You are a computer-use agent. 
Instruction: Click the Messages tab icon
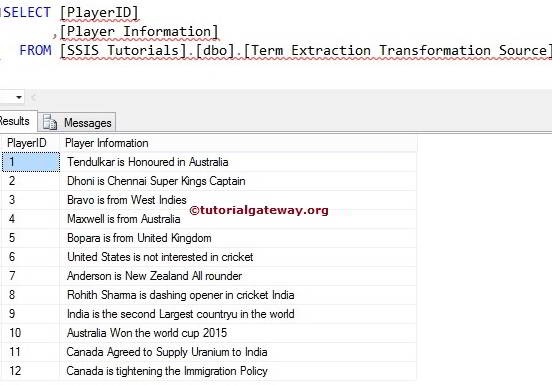tap(50, 122)
